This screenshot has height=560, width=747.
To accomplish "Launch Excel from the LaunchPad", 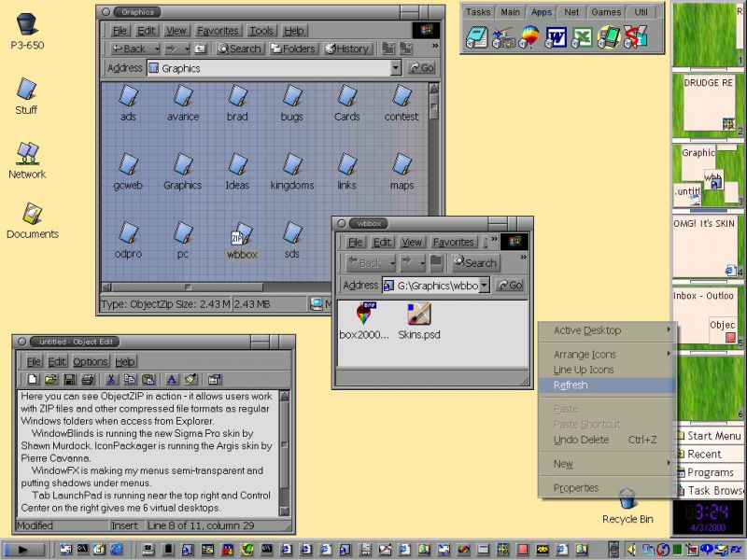I will (x=583, y=37).
